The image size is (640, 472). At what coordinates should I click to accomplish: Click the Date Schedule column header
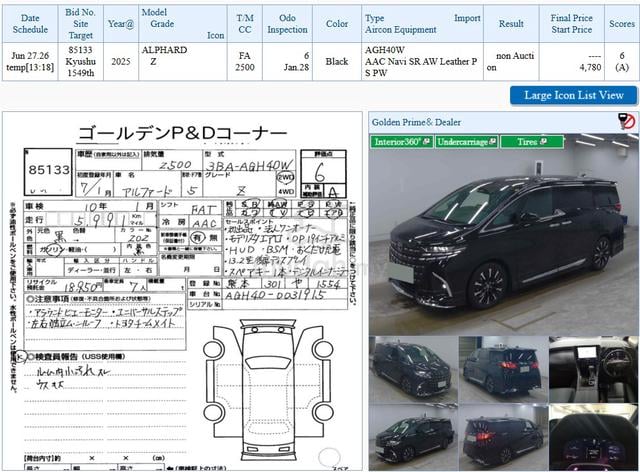(30, 24)
